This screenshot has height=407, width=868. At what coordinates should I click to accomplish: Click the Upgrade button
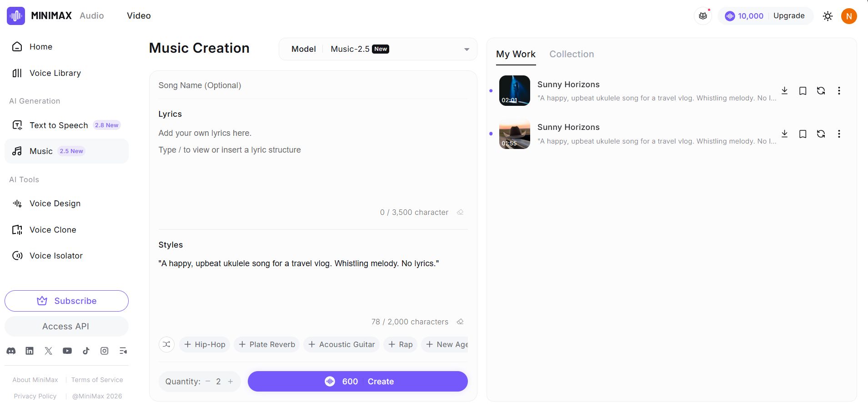pyautogui.click(x=789, y=16)
